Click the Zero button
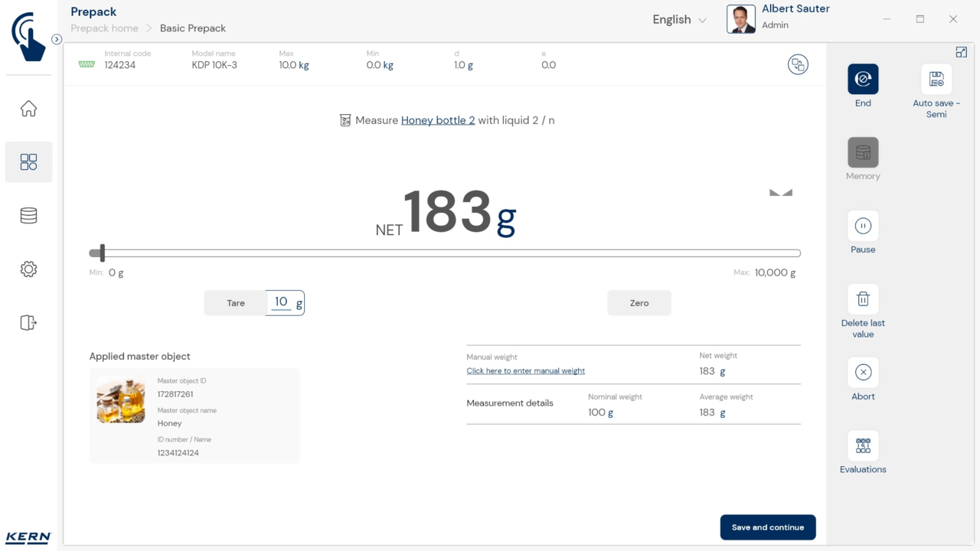 click(639, 303)
